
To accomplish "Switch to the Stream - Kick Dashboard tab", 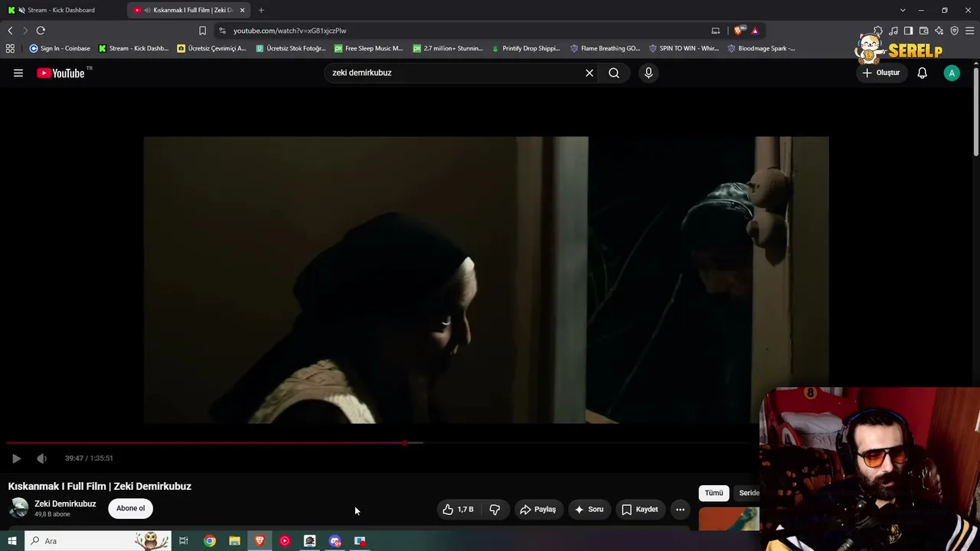I will [x=61, y=10].
